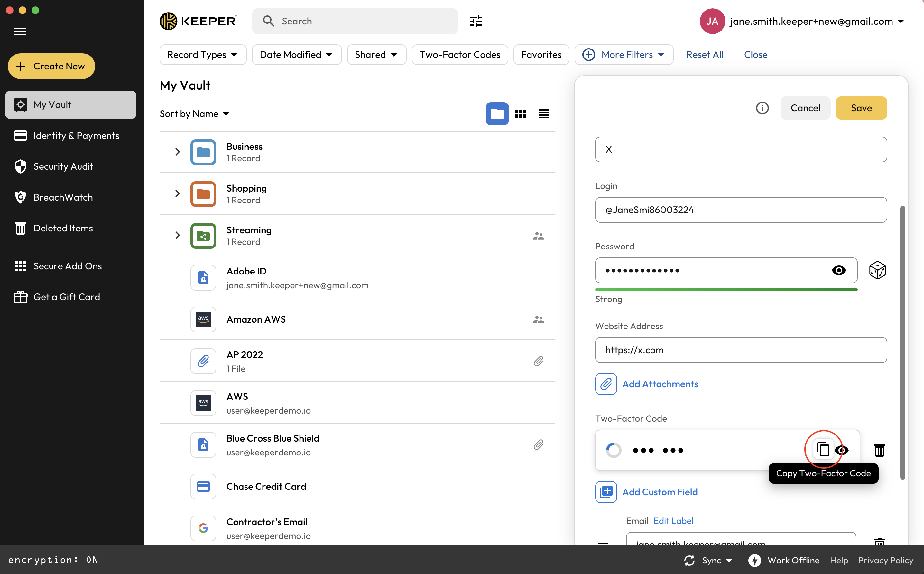Open the hamburger menu in sidebar
Screen dimensions: 924x574
coord(20,31)
